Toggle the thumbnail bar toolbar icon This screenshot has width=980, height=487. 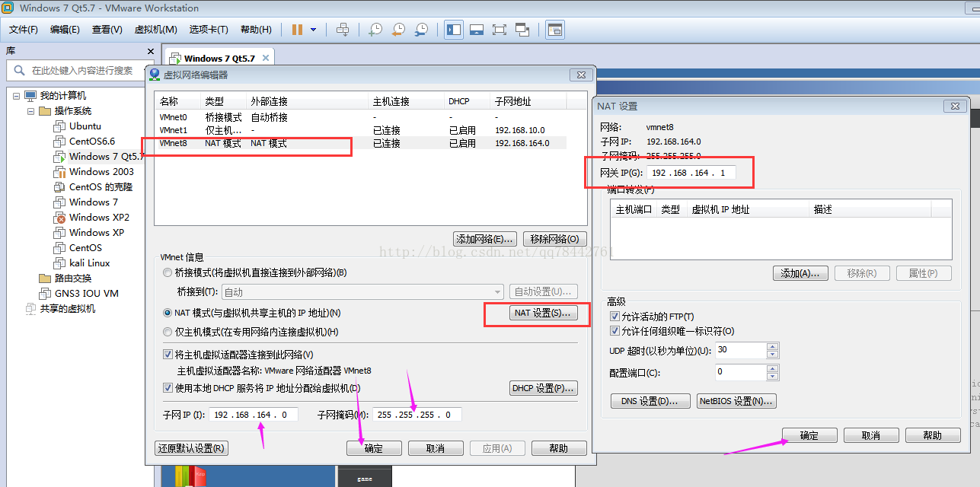tap(477, 30)
